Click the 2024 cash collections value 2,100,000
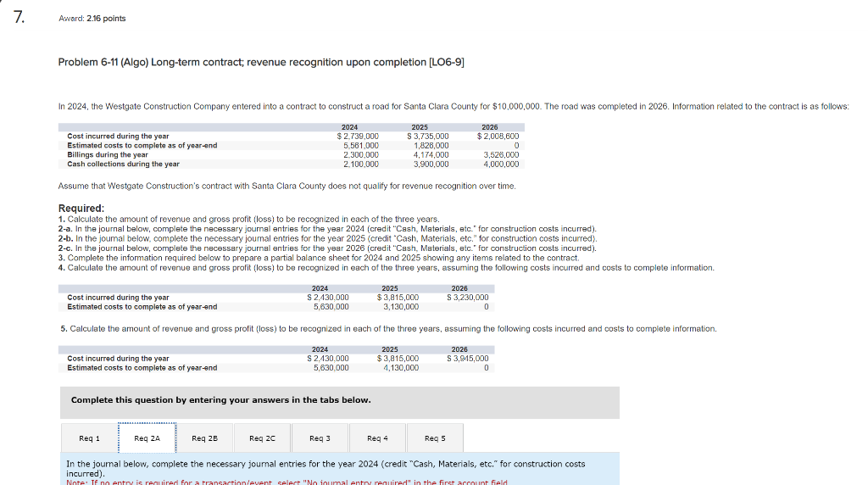This screenshot has height=485, width=868. tap(361, 164)
